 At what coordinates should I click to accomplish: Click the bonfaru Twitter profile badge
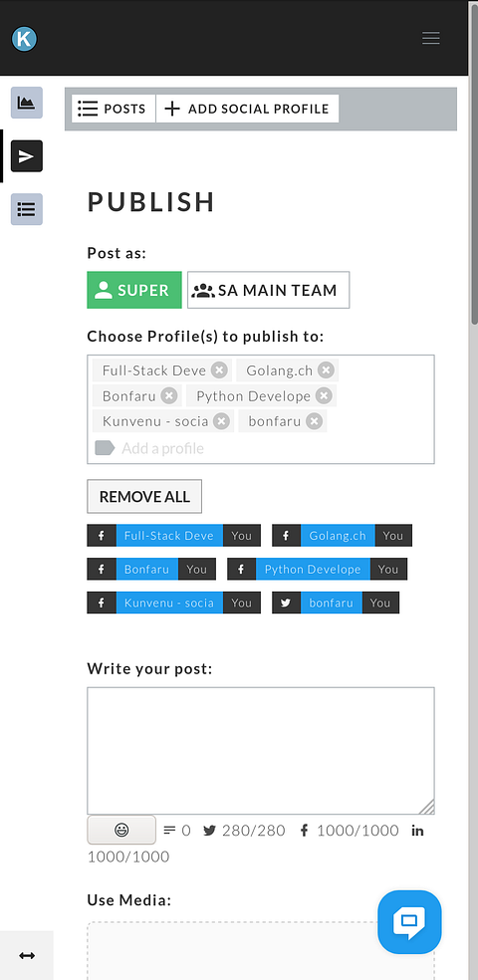(336, 604)
